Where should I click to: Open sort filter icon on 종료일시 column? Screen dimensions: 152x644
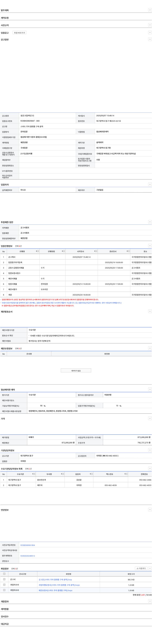pos(129,251)
